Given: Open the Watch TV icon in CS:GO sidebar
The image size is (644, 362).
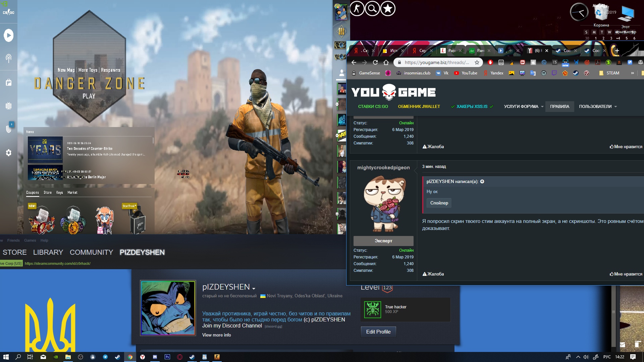Looking at the screenshot, I should click(x=9, y=106).
